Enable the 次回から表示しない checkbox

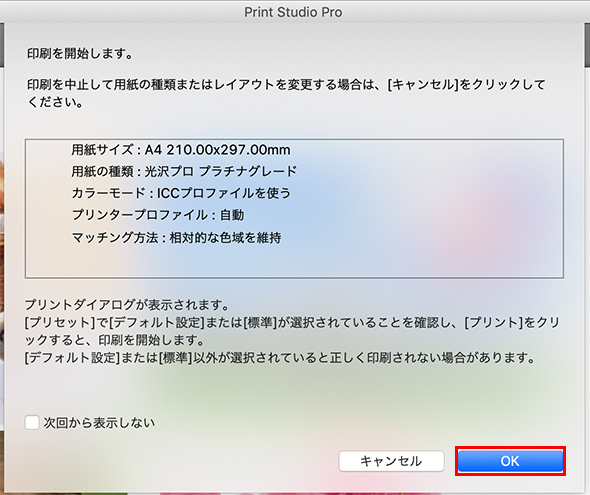[x=32, y=422]
